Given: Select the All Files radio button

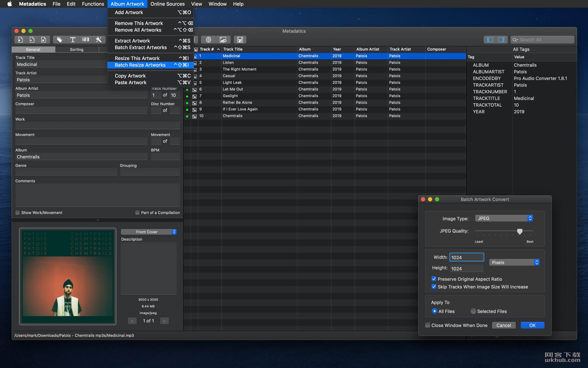Looking at the screenshot, I should point(434,311).
